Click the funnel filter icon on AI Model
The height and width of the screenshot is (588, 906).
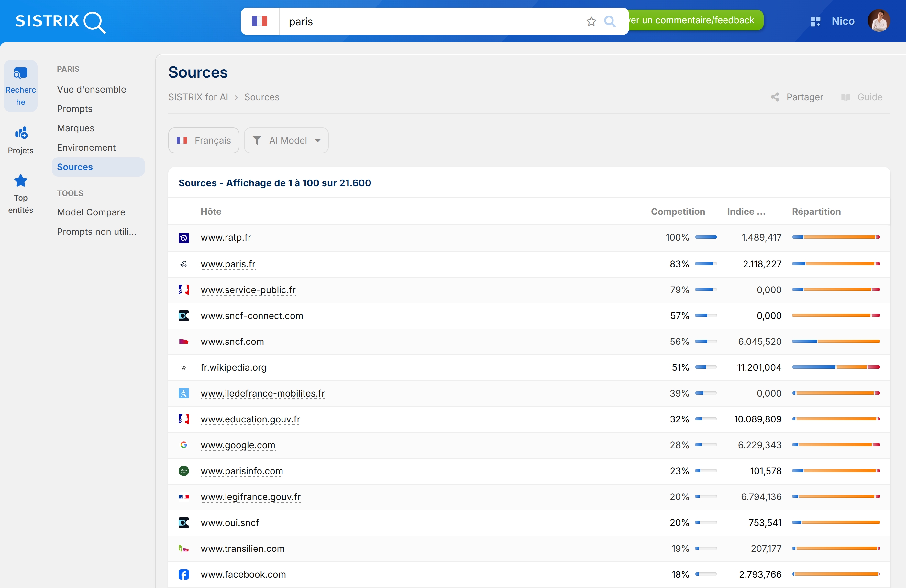click(257, 140)
